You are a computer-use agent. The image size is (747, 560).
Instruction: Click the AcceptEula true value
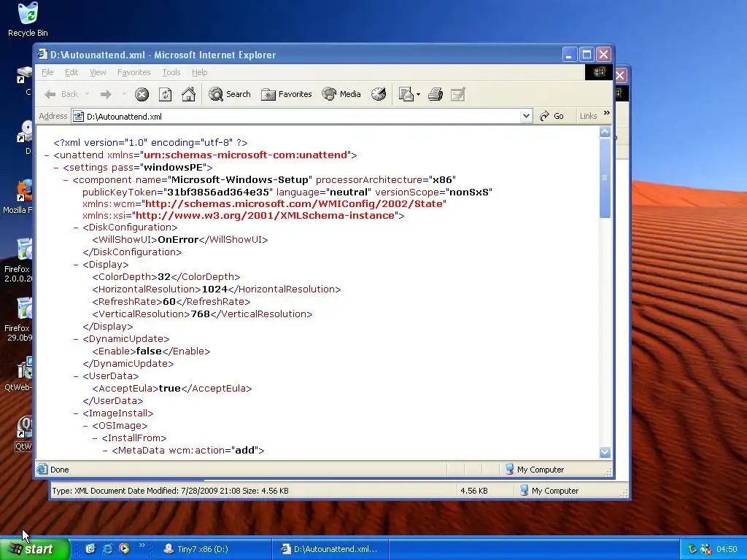click(x=169, y=388)
